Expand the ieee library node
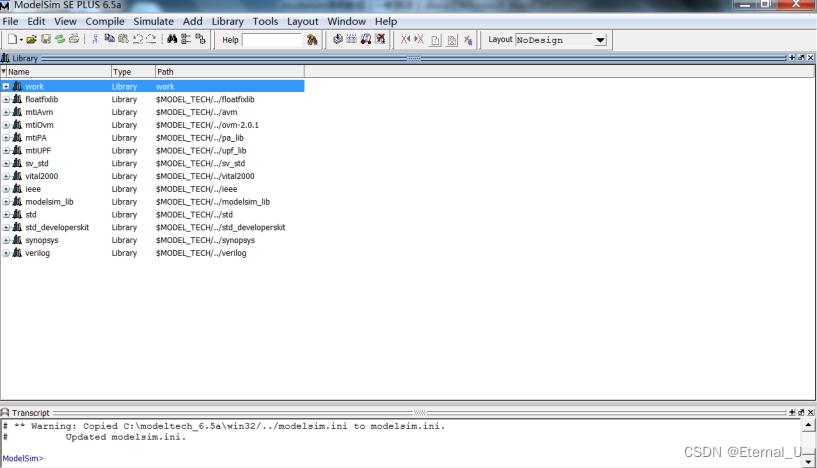This screenshot has height=468, width=817. pyautogui.click(x=6, y=189)
